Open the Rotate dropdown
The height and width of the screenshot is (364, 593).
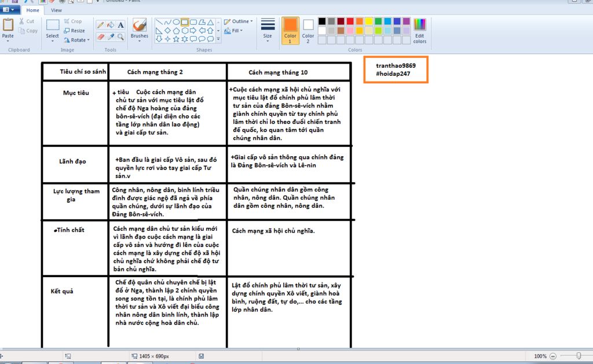[x=77, y=40]
